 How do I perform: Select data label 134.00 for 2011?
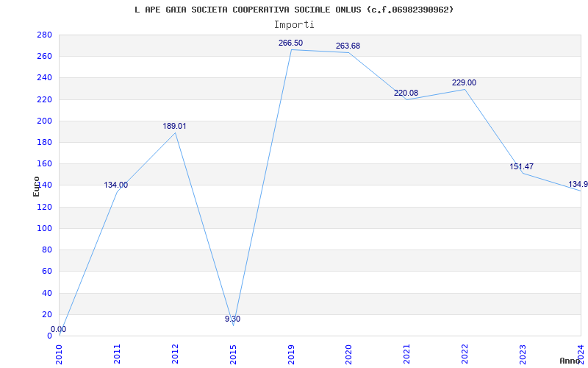[x=116, y=185]
